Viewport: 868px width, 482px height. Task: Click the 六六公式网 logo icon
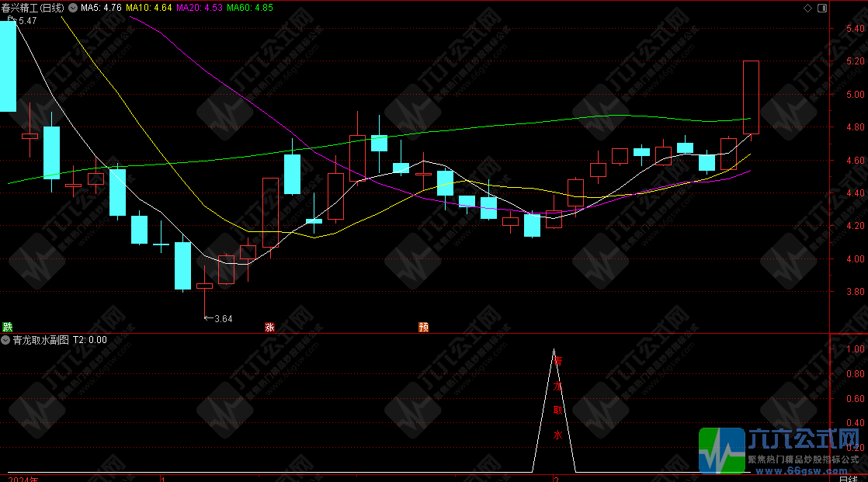point(721,450)
